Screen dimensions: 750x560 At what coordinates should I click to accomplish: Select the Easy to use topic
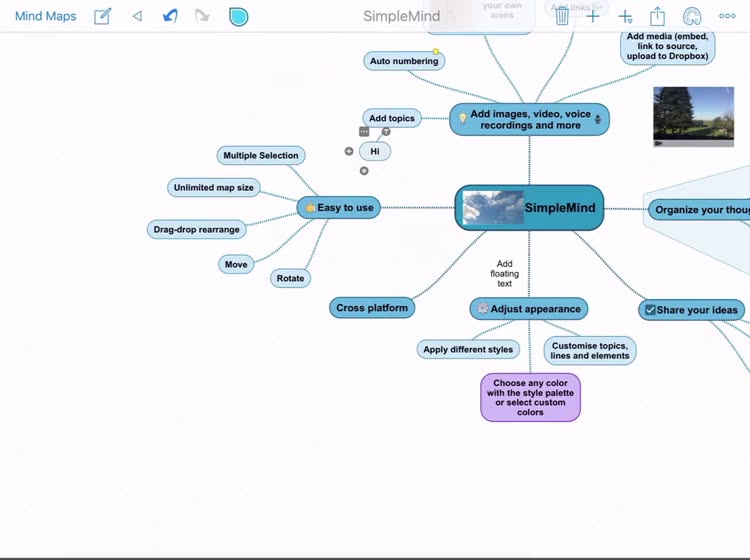[x=339, y=208]
